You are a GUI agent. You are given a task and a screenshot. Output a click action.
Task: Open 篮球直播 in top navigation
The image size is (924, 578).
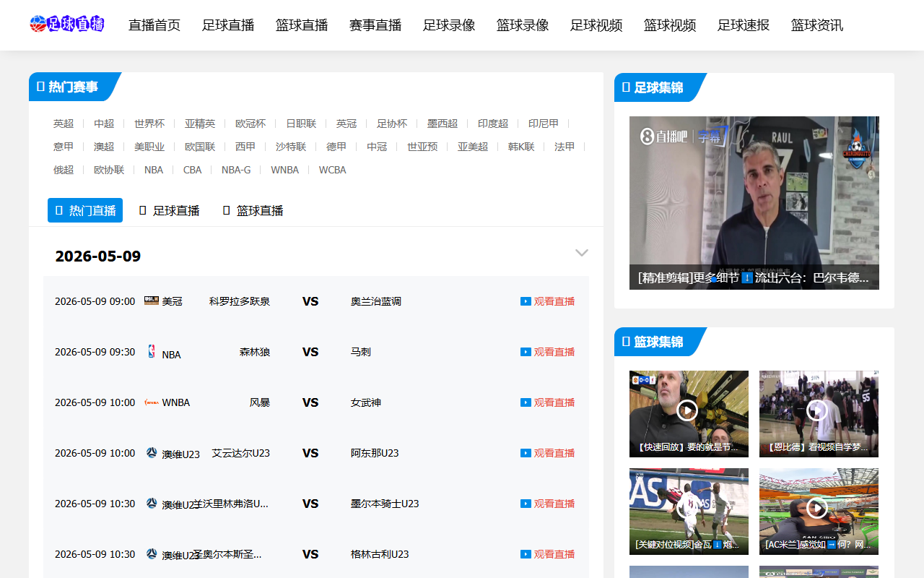coord(302,25)
